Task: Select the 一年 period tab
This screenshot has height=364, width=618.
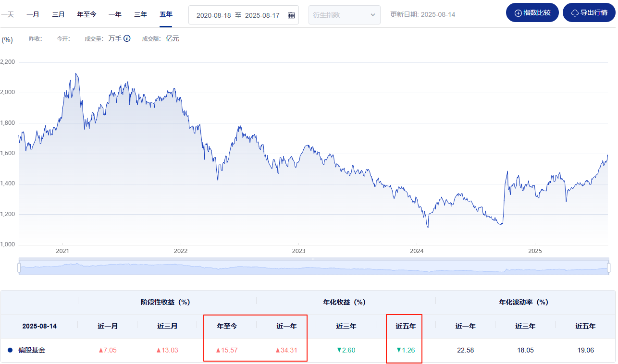Action: click(115, 14)
